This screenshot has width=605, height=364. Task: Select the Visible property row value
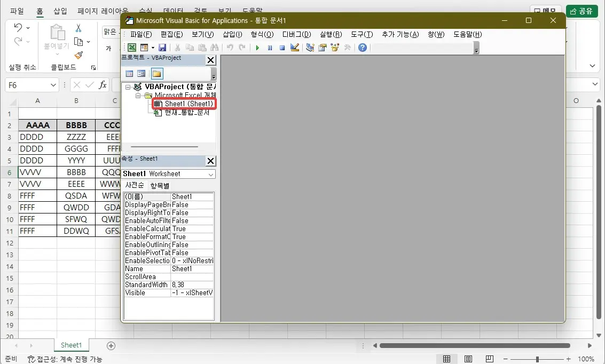click(x=192, y=292)
